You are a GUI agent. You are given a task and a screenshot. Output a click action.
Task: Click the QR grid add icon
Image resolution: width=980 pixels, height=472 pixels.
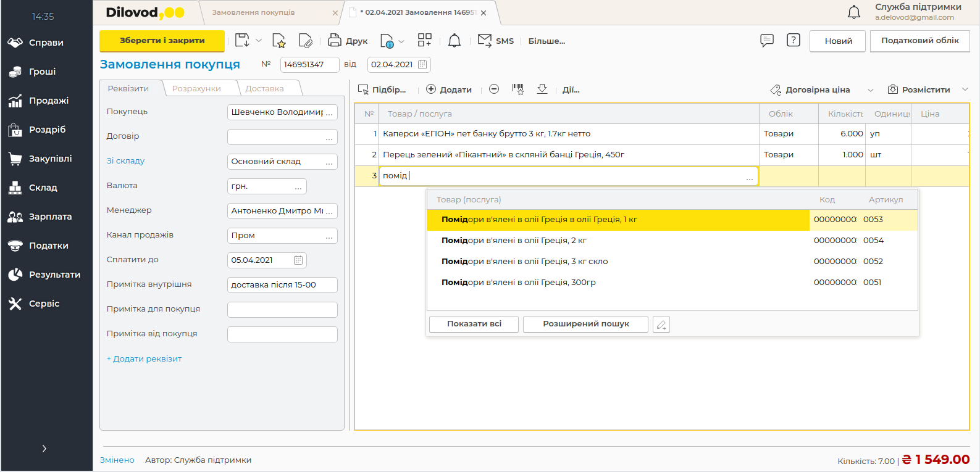pos(424,41)
